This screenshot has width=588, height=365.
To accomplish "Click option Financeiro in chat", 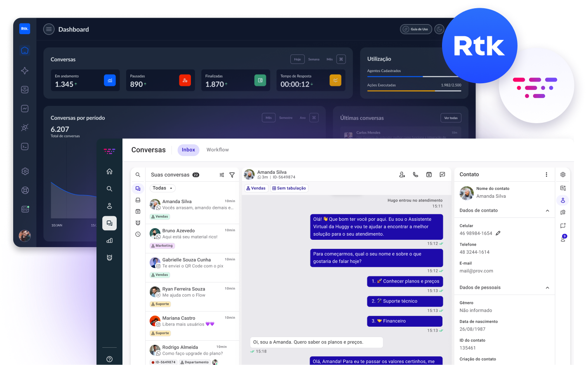I will tap(405, 321).
